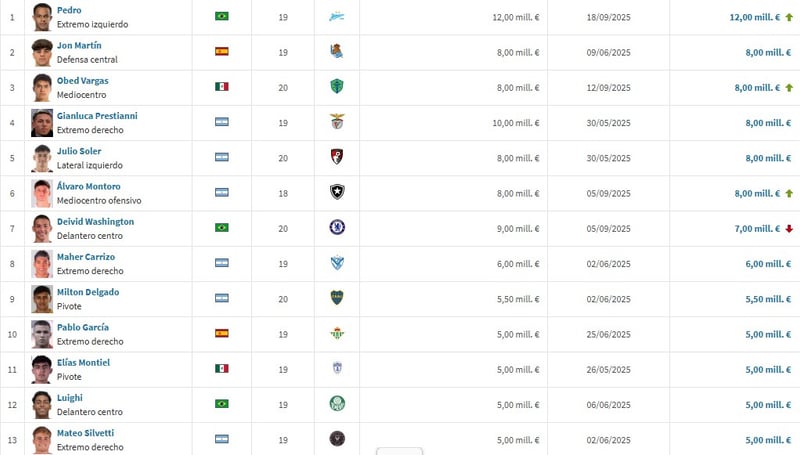Click the Boca Juniors crest
The height and width of the screenshot is (455, 800).
336,297
